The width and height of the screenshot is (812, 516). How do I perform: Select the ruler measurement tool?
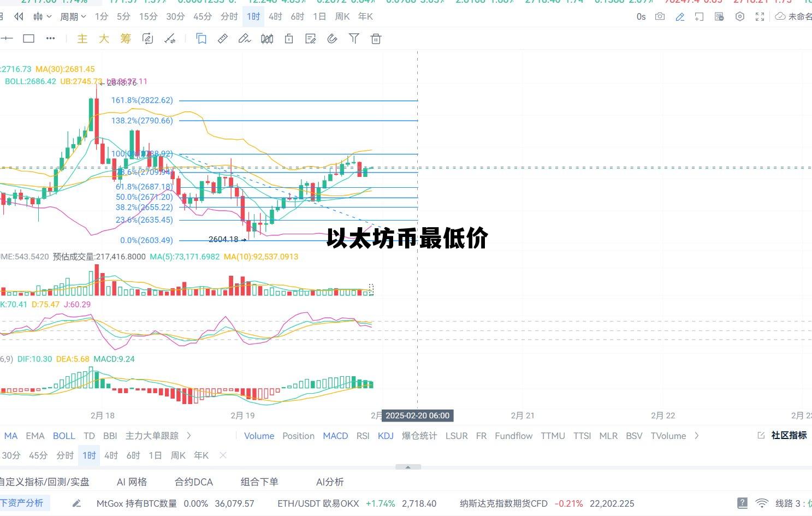pos(223,39)
